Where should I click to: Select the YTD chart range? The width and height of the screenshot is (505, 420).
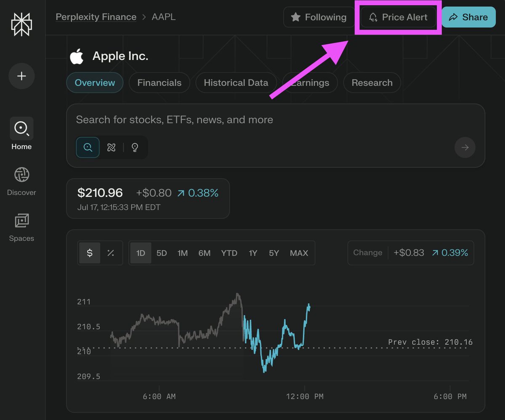click(x=229, y=253)
